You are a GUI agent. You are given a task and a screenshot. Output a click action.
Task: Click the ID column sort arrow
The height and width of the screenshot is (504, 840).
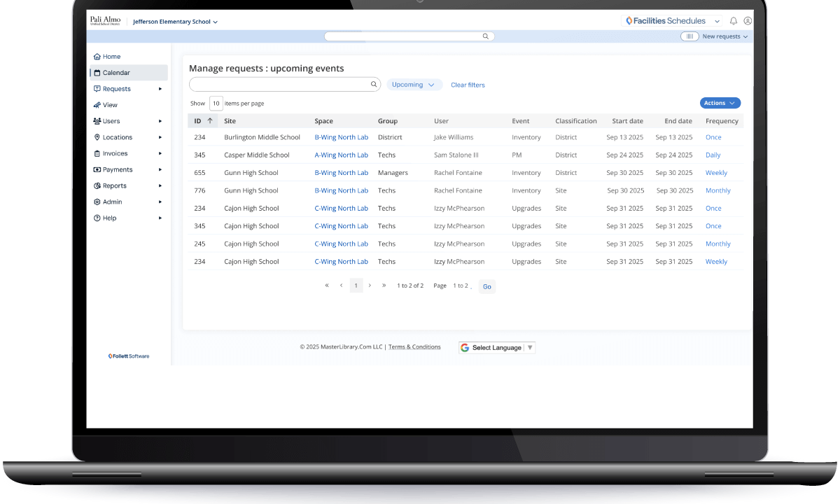pos(210,121)
